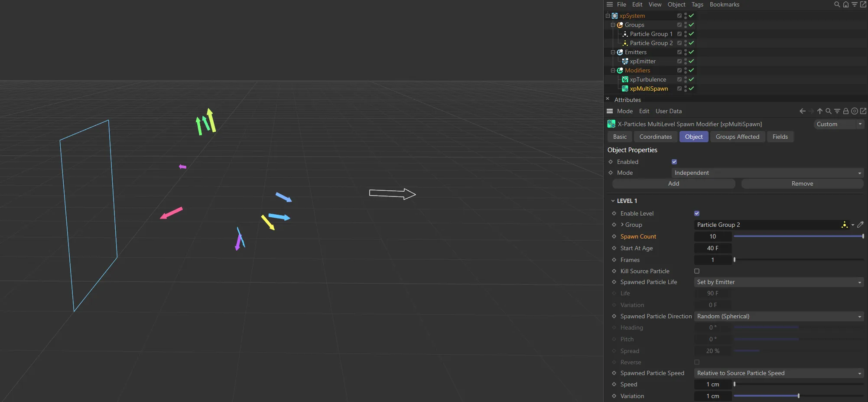
Task: Open the Tags menu
Action: 697,4
